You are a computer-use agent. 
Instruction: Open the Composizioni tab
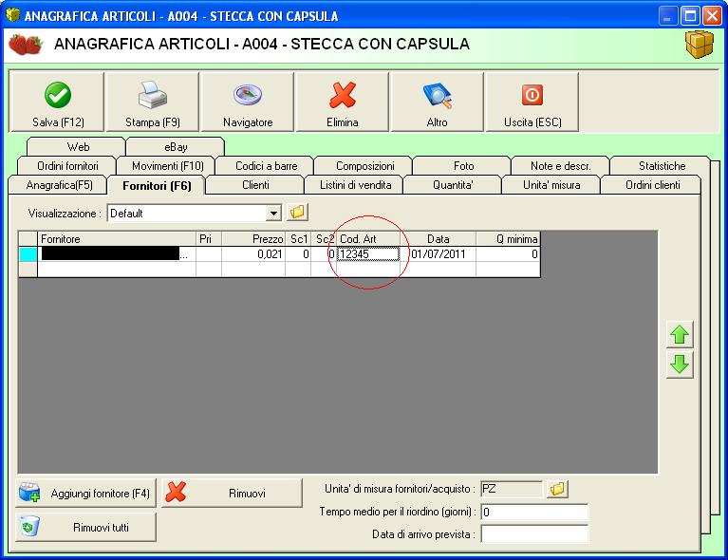click(x=364, y=166)
